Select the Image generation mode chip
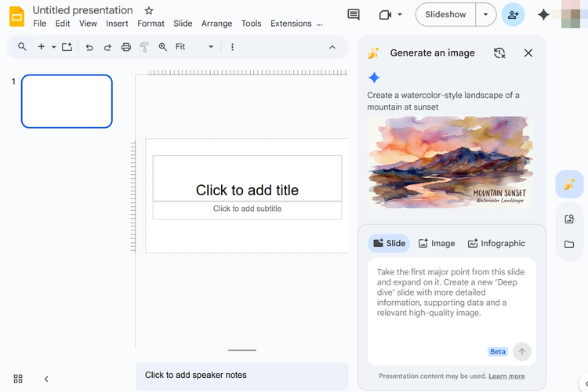Screen dimensions: 588x392 pos(437,244)
